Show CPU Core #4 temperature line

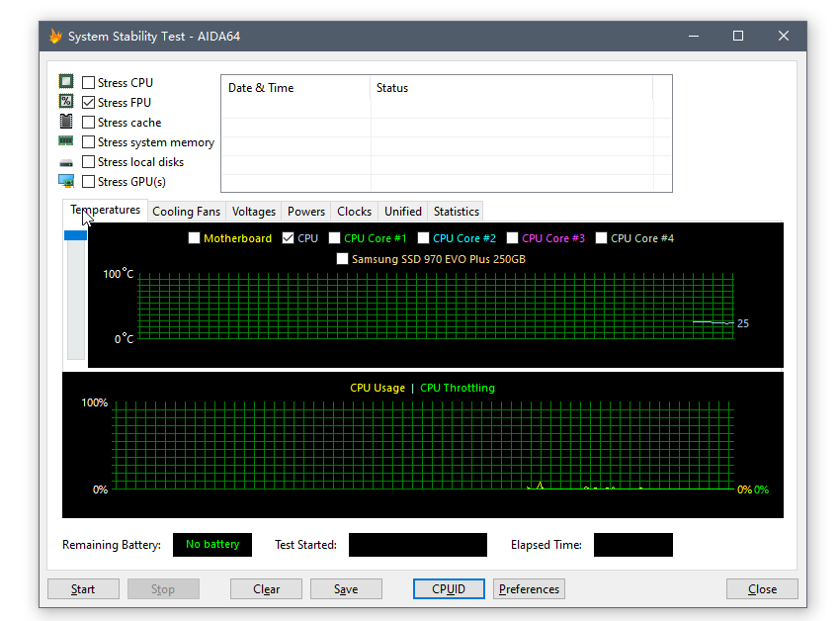(x=601, y=238)
